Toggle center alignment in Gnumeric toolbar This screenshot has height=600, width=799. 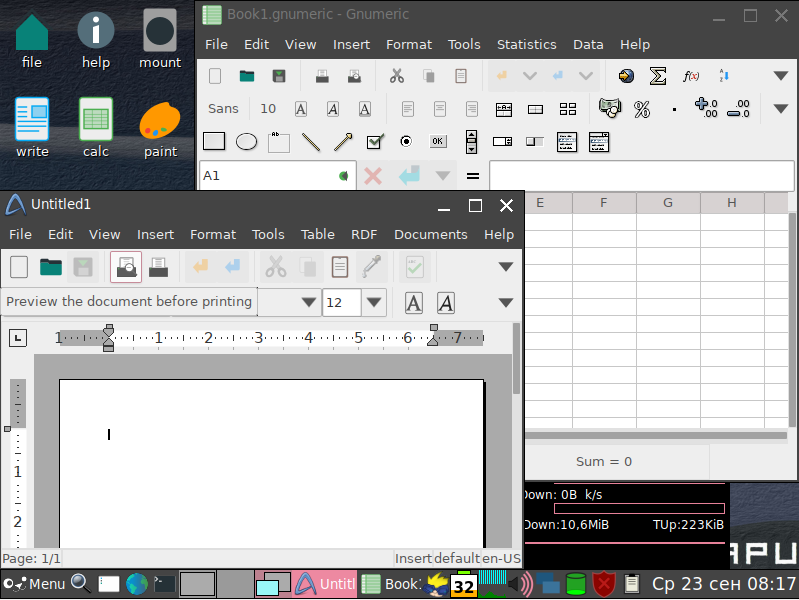440,109
